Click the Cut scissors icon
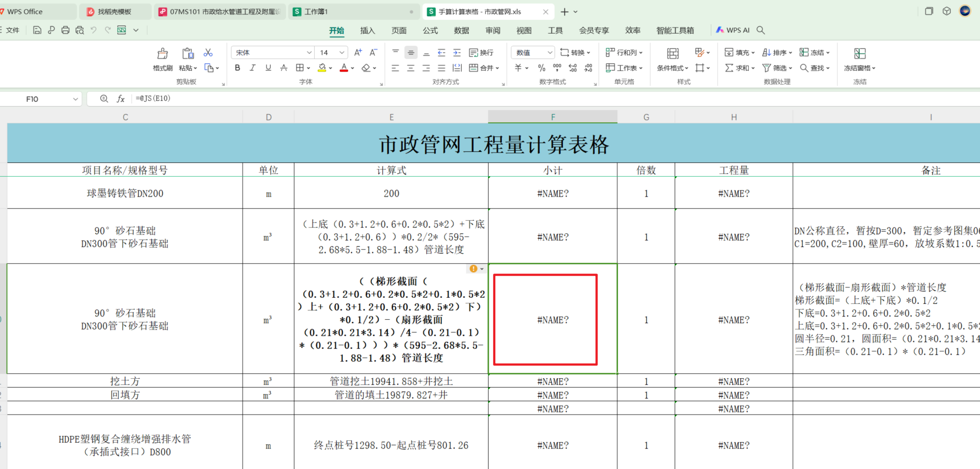This screenshot has width=980, height=469. tap(208, 52)
